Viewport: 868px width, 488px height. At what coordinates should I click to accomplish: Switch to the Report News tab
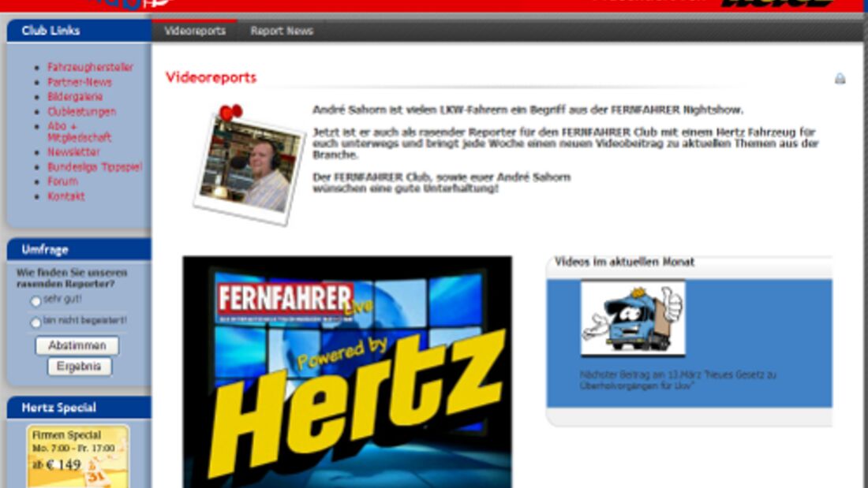click(x=282, y=31)
